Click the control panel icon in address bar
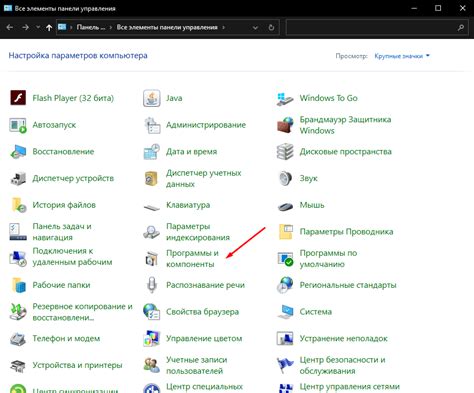Viewport: 474px width, 393px height. 62,27
